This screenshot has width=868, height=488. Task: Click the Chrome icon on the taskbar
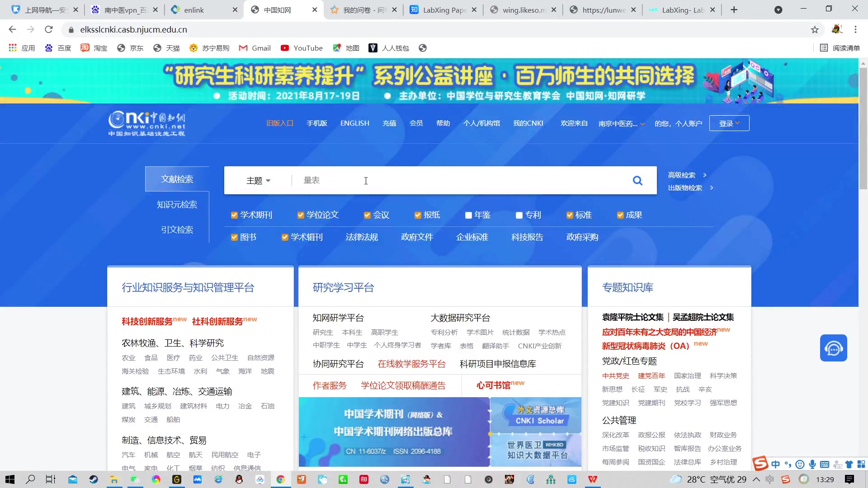click(281, 479)
